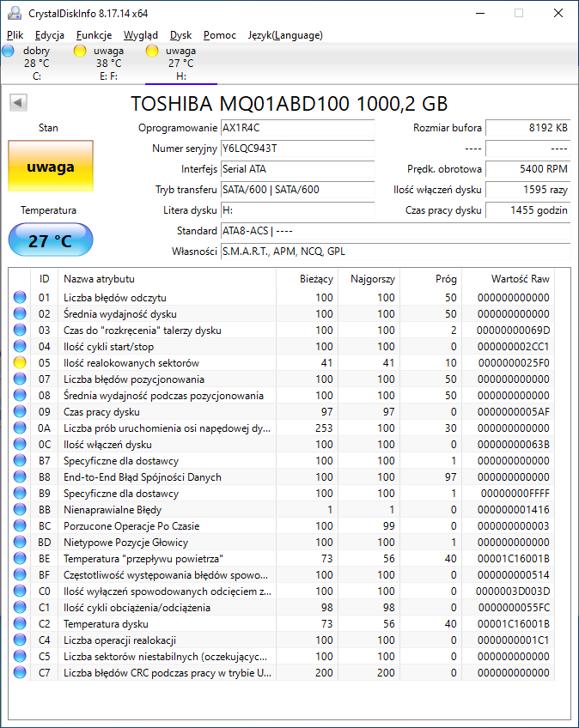Open the Plik menu
The image size is (579, 728).
pos(15,35)
